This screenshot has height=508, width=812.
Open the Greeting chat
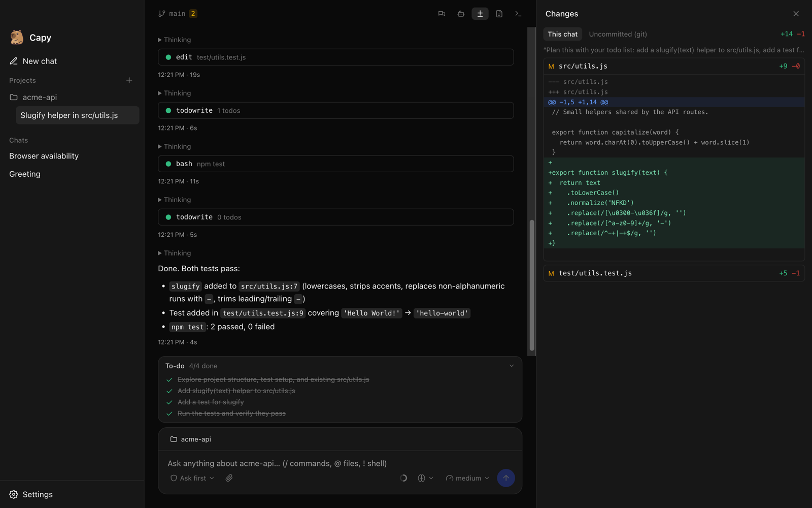[x=25, y=174]
